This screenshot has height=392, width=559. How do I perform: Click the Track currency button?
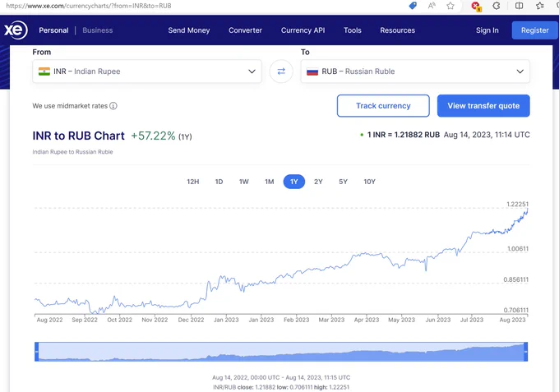(x=383, y=106)
